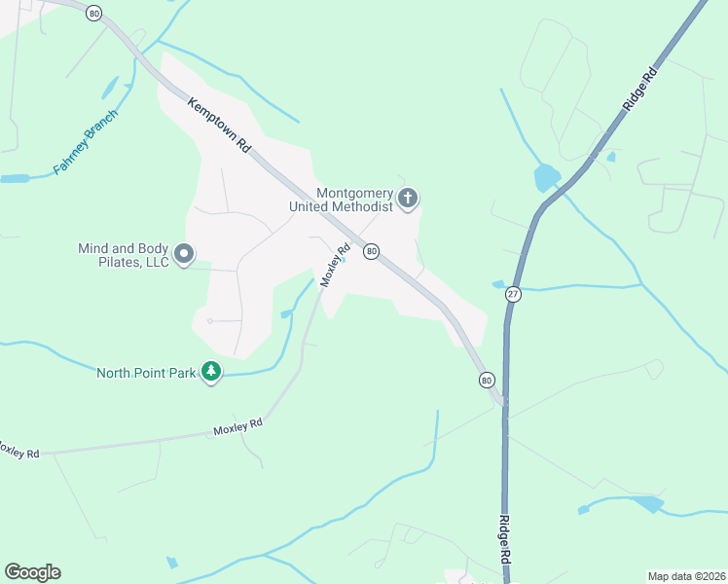Open the North Point Park tree pin
Image resolution: width=728 pixels, height=584 pixels.
211,372
